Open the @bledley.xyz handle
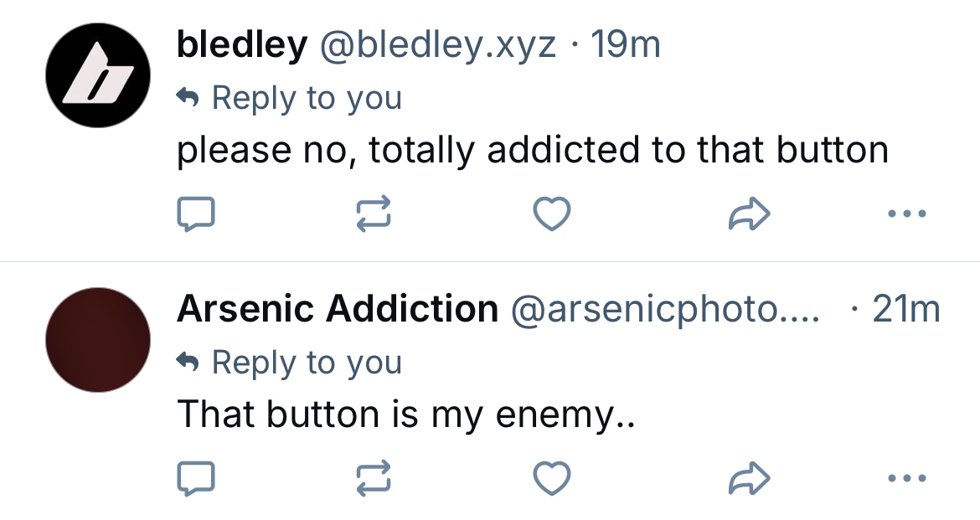Screen dimensions: 980x520 (x=438, y=45)
